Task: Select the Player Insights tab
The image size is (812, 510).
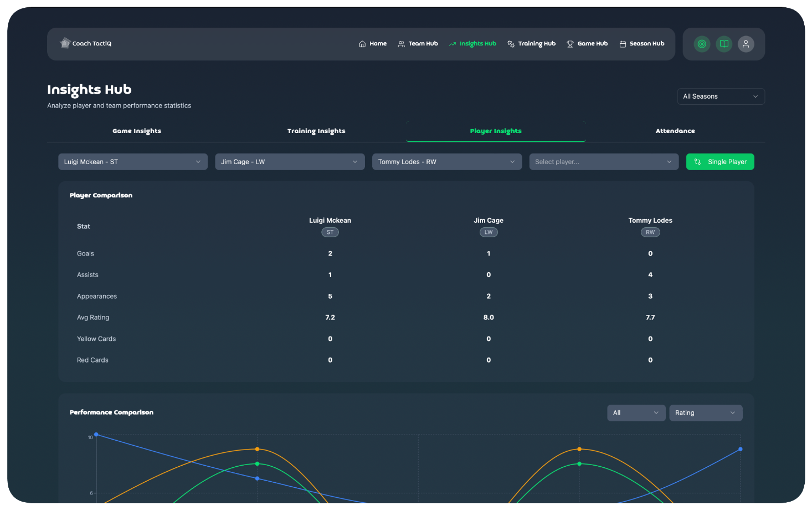Action: tap(496, 131)
